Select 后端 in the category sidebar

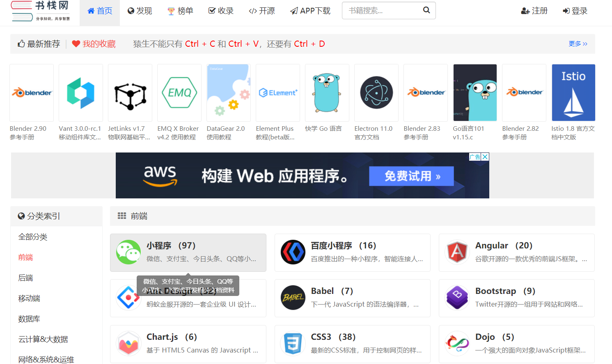click(x=25, y=278)
